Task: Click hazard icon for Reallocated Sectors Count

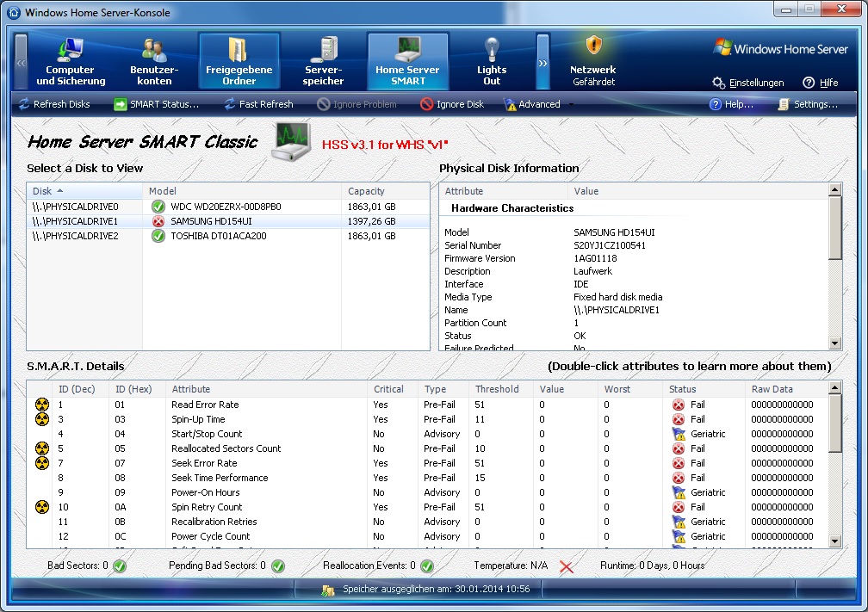Action: click(x=42, y=448)
